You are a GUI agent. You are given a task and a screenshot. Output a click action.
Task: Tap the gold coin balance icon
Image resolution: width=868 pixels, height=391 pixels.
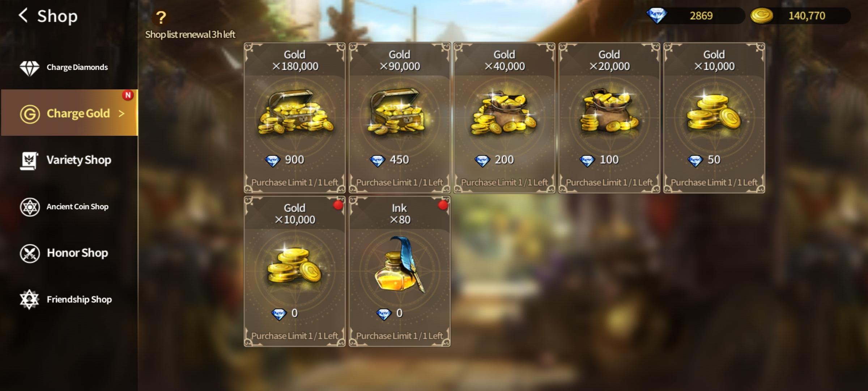click(x=761, y=16)
